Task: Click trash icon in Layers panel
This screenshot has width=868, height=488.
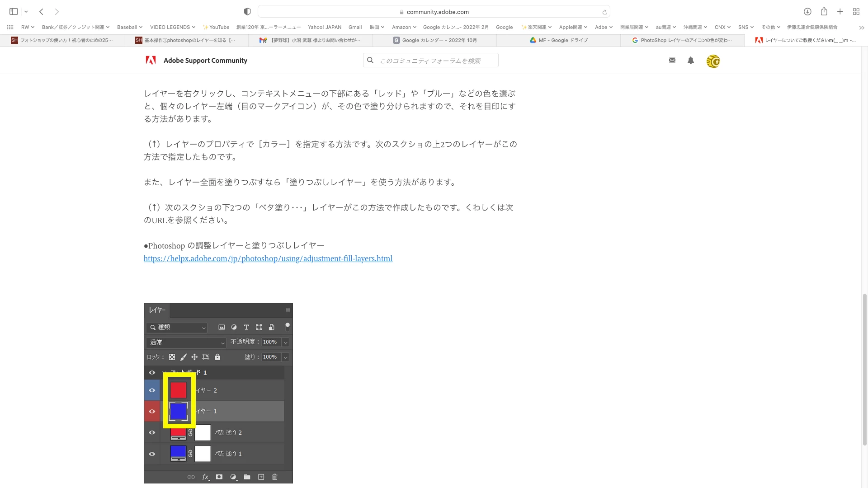Action: [x=275, y=477]
